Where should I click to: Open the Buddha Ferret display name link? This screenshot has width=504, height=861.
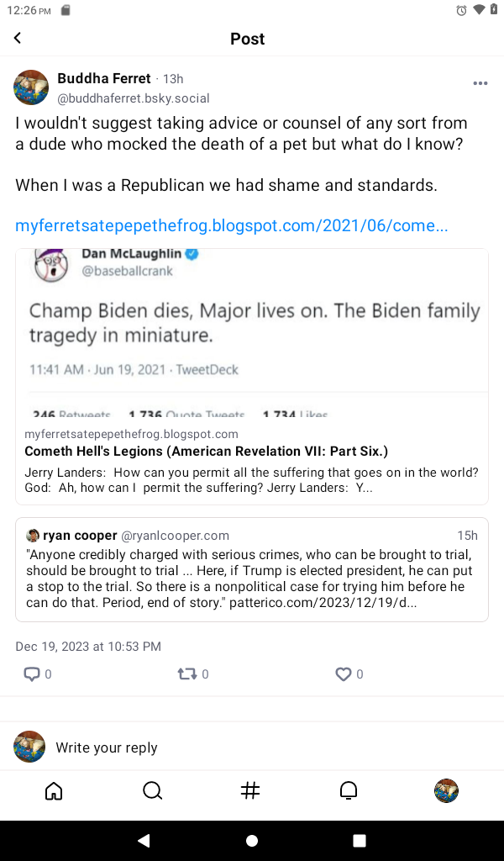coord(104,78)
